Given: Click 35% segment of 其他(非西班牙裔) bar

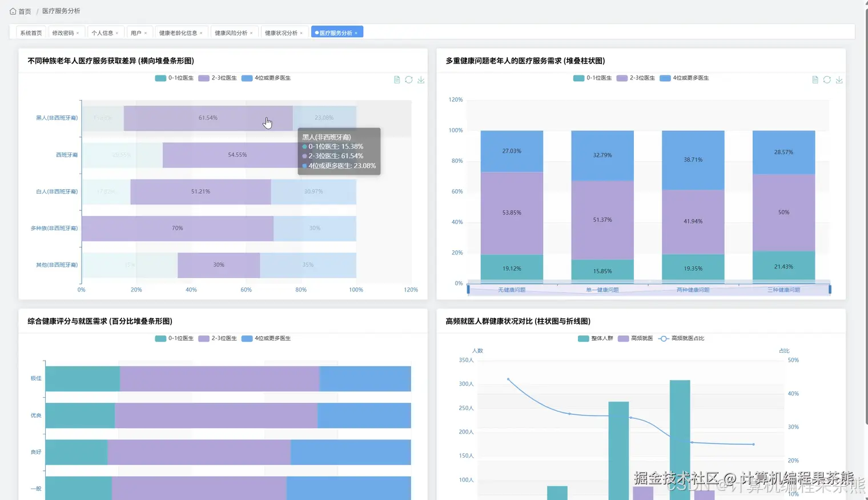Looking at the screenshot, I should [x=308, y=265].
